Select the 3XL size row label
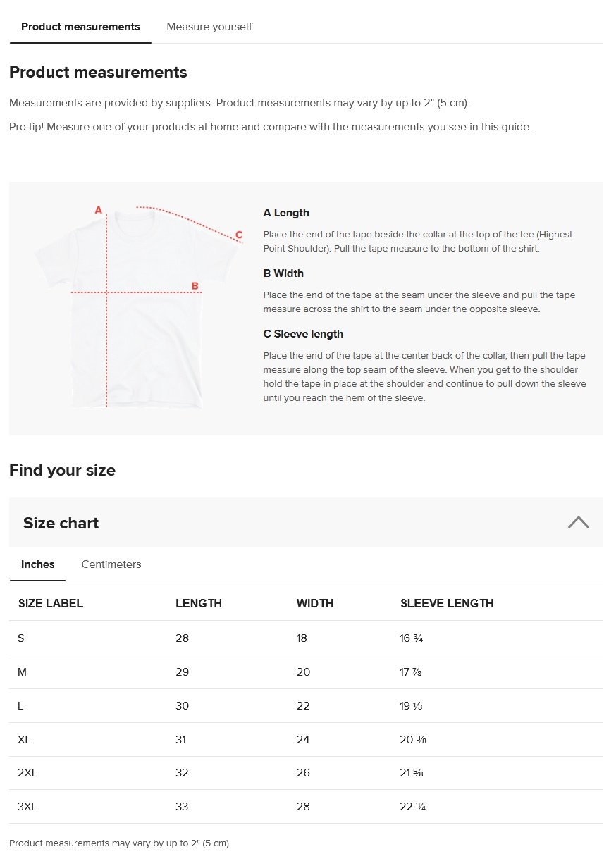 click(x=27, y=807)
